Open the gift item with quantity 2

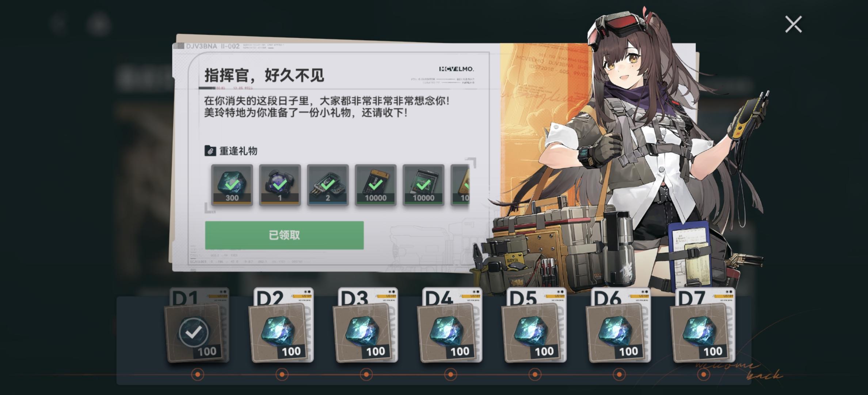coord(328,185)
